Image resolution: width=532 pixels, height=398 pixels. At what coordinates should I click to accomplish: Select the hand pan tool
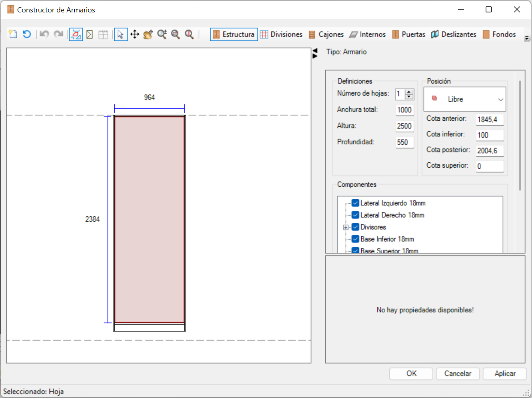point(148,34)
